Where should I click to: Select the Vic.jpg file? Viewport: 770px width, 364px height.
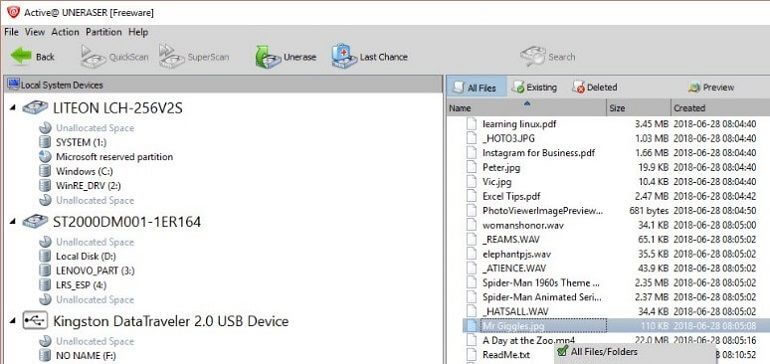pos(496,182)
